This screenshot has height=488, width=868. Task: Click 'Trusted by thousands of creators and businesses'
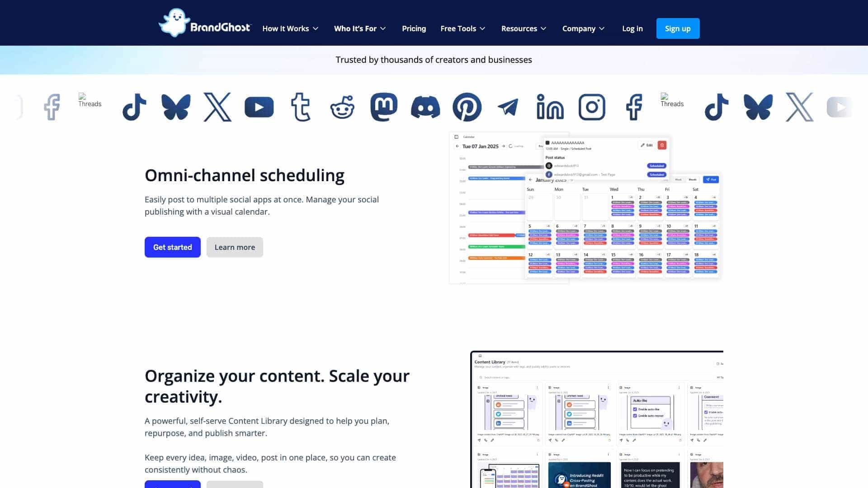[x=434, y=60]
